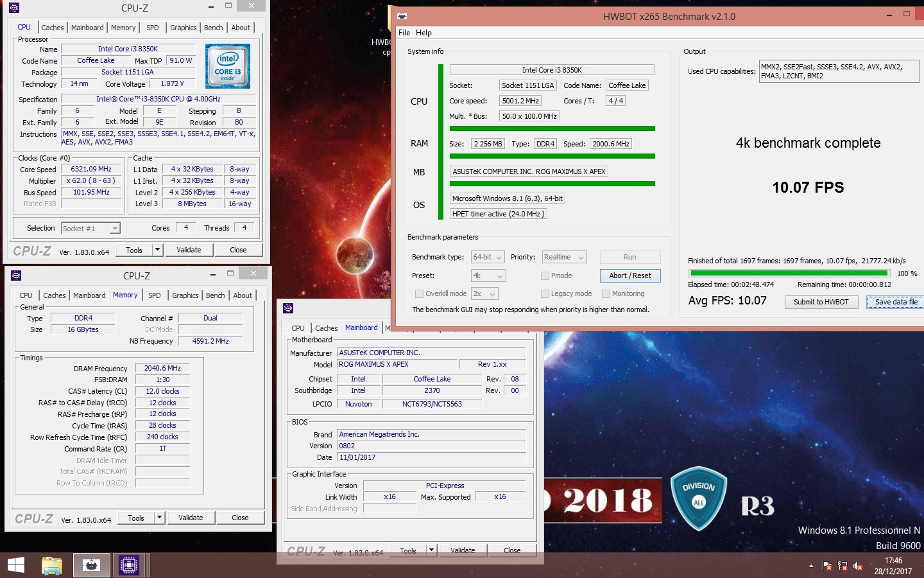This screenshot has width=924, height=578.
Task: Click the Core speed 5001.2 MHz value
Action: (x=520, y=101)
